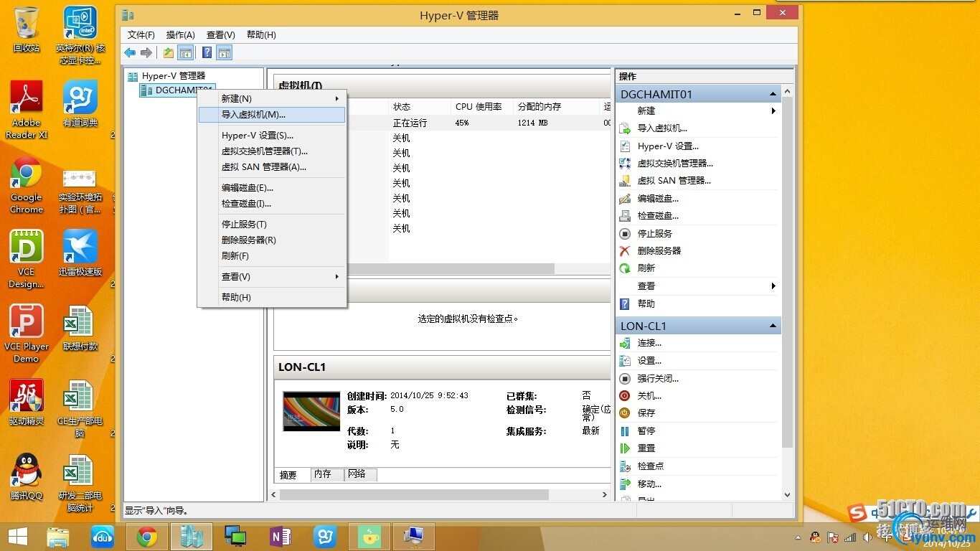Choose 删除服务器(R) from the context menu

(273, 240)
